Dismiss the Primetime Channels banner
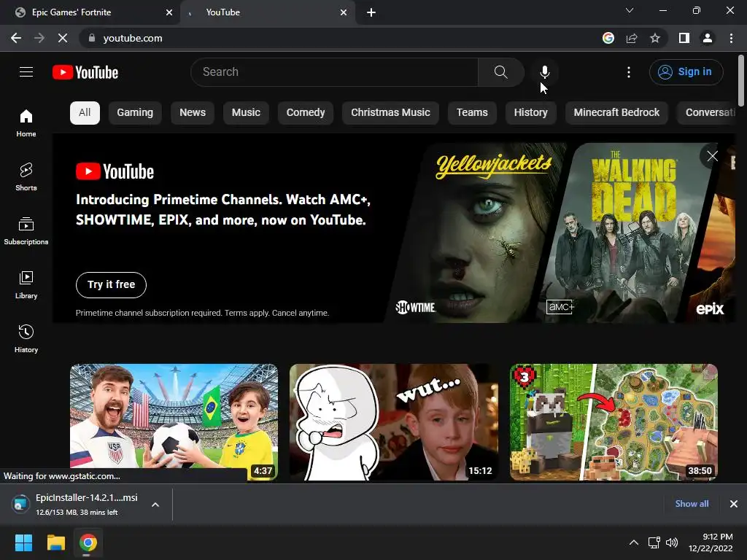The width and height of the screenshot is (747, 560). (x=712, y=156)
